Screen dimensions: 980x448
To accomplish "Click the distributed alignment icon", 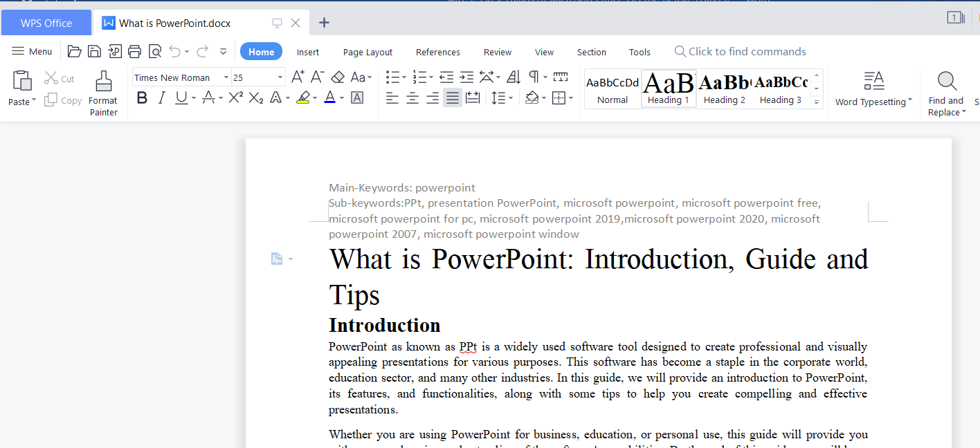I will pyautogui.click(x=473, y=98).
